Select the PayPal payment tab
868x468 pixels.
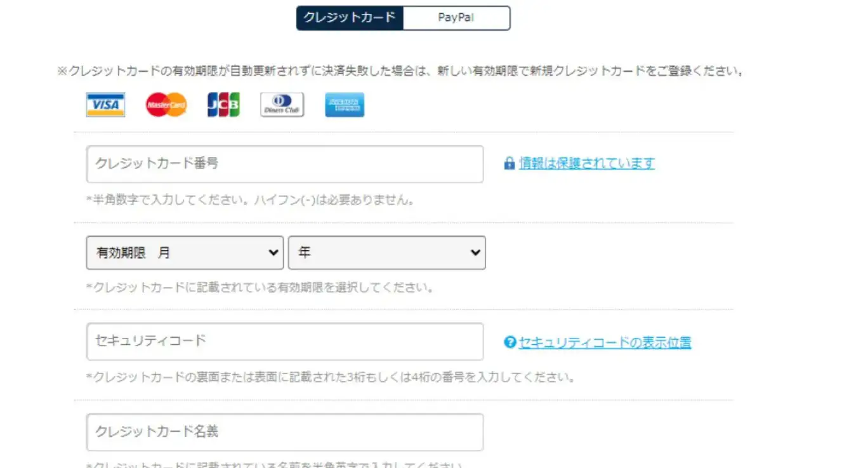pyautogui.click(x=456, y=18)
